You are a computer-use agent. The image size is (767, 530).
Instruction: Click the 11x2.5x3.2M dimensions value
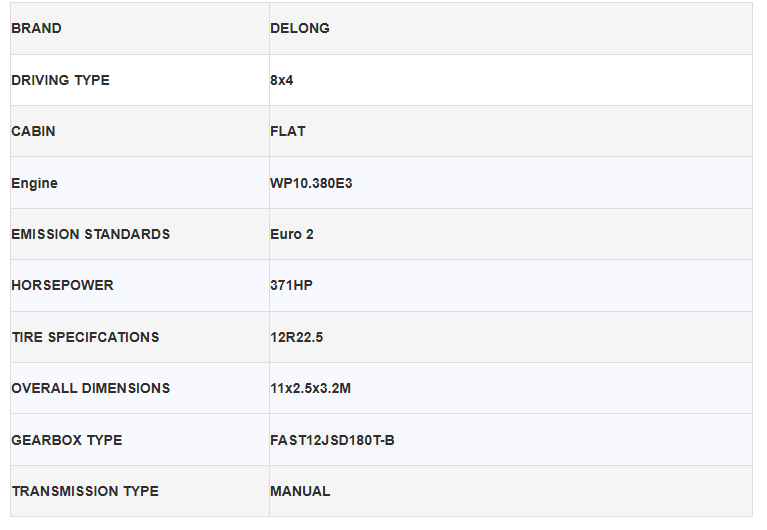(x=311, y=388)
